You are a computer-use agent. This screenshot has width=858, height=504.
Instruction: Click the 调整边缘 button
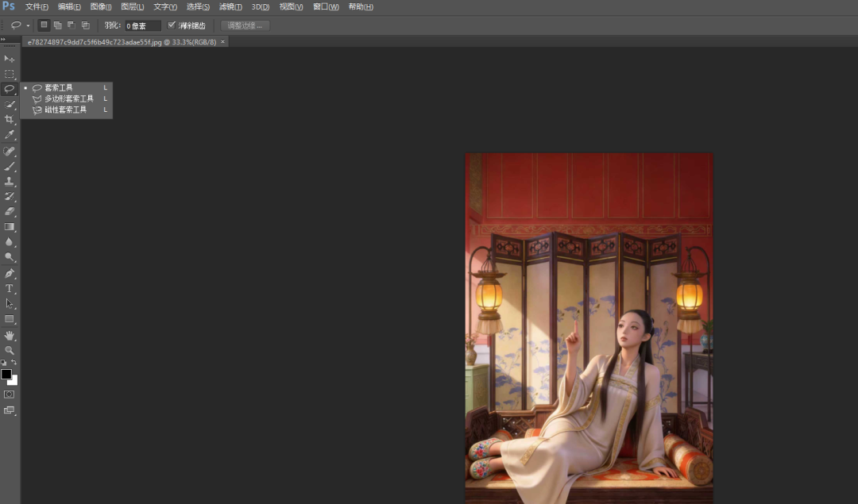tap(245, 25)
